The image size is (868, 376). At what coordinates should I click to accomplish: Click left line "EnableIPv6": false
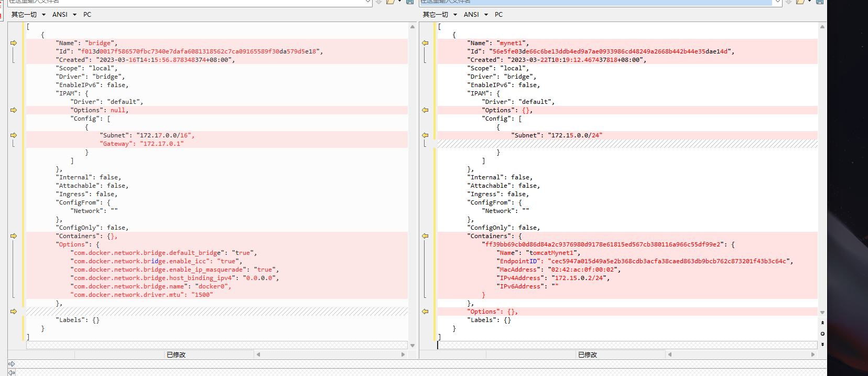[92, 85]
